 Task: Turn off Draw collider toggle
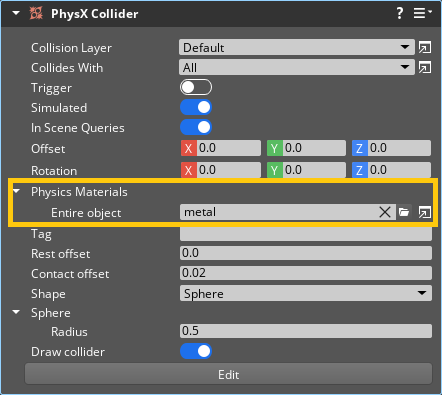click(x=196, y=351)
